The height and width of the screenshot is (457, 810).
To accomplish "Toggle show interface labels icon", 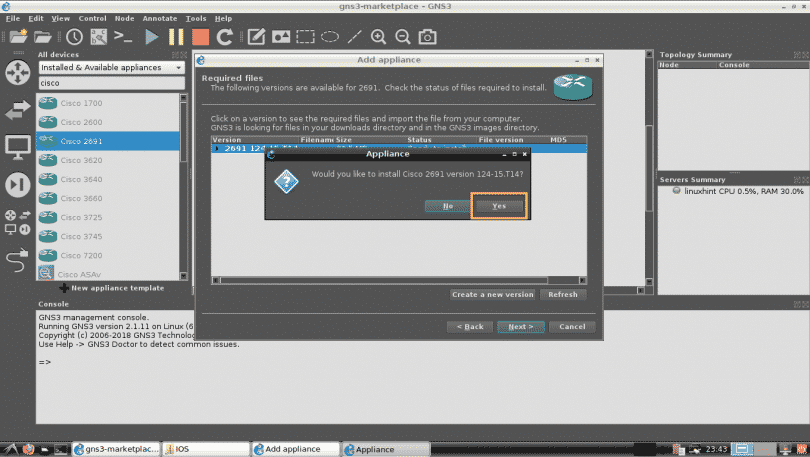I will pos(99,37).
